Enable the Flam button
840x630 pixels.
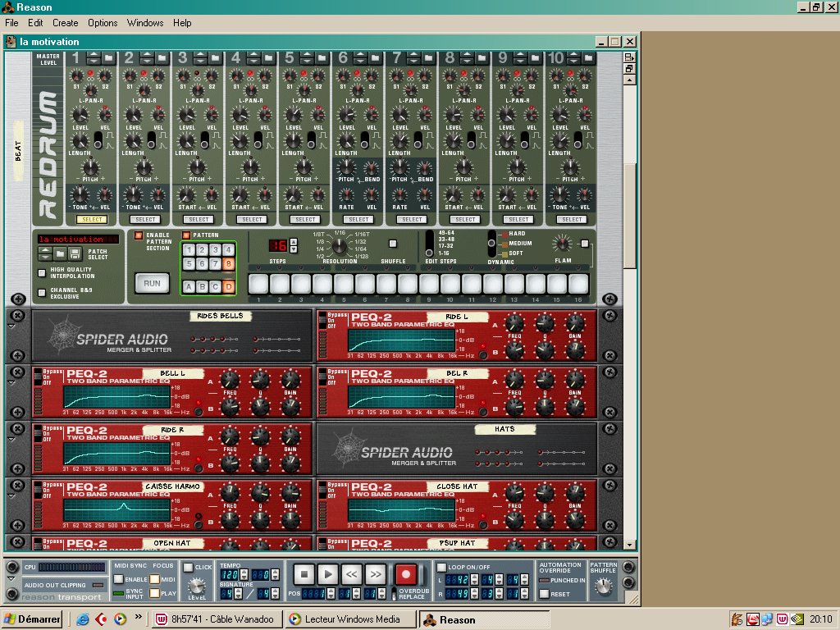(584, 243)
